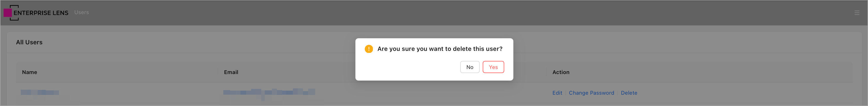Click empty white space inside the confirmation popup
This screenshot has width=868, height=106.
tap(404, 69)
